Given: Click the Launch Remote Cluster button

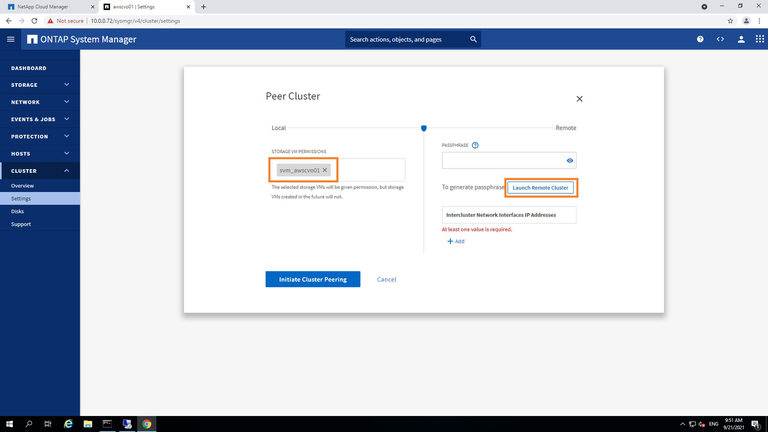Looking at the screenshot, I should 540,188.
